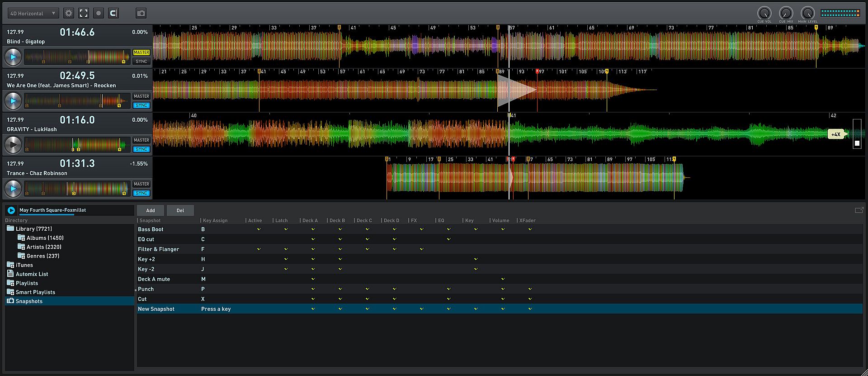Click Press a key field for New Snapshot
Viewport: 868px width, 376px height.
[216, 309]
